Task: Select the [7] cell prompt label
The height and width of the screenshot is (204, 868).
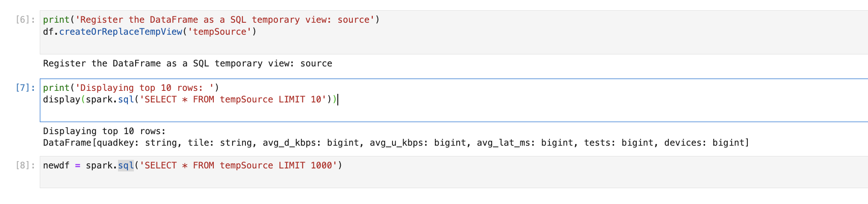Action: [25, 88]
